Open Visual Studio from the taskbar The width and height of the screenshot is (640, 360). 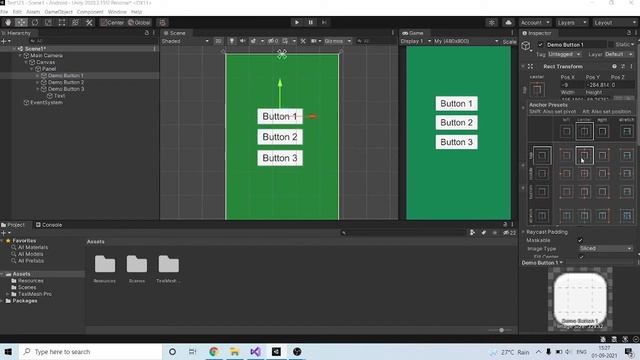256,351
